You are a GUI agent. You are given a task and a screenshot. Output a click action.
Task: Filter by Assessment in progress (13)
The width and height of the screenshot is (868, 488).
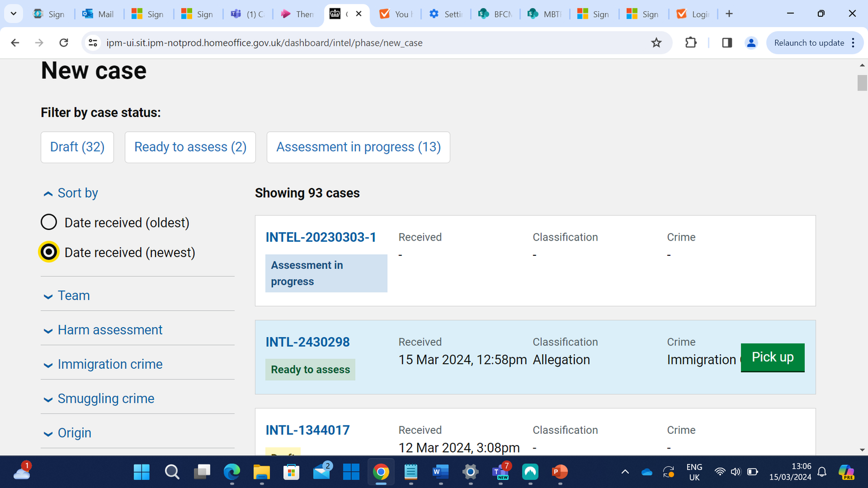click(x=358, y=147)
